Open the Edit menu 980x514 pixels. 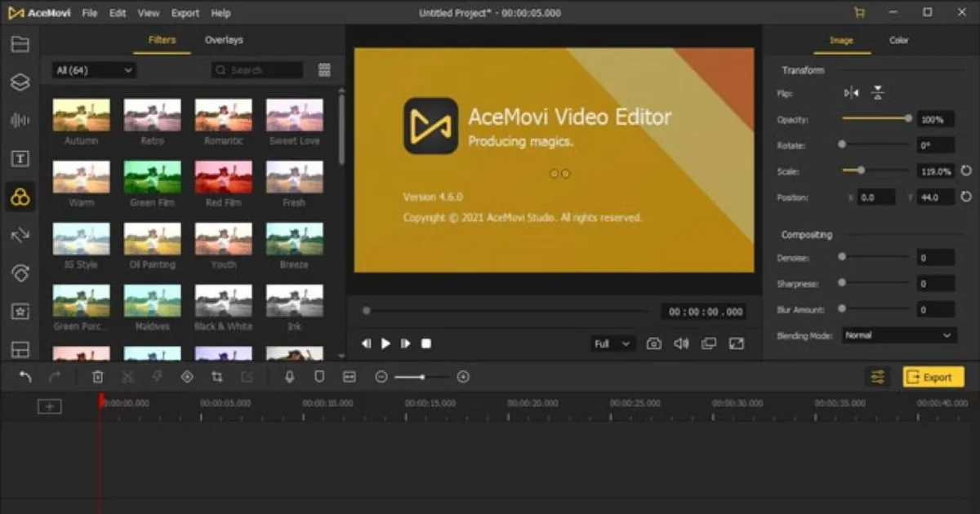[118, 13]
